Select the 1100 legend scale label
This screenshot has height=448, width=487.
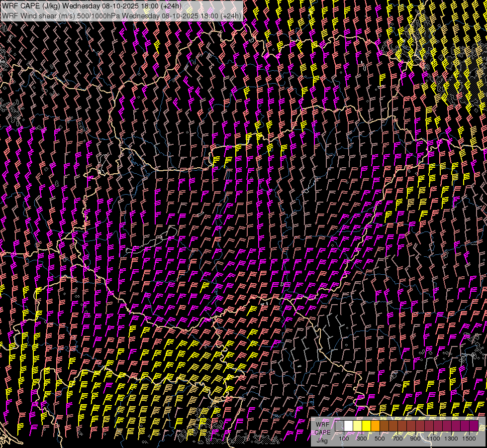coord(433,439)
